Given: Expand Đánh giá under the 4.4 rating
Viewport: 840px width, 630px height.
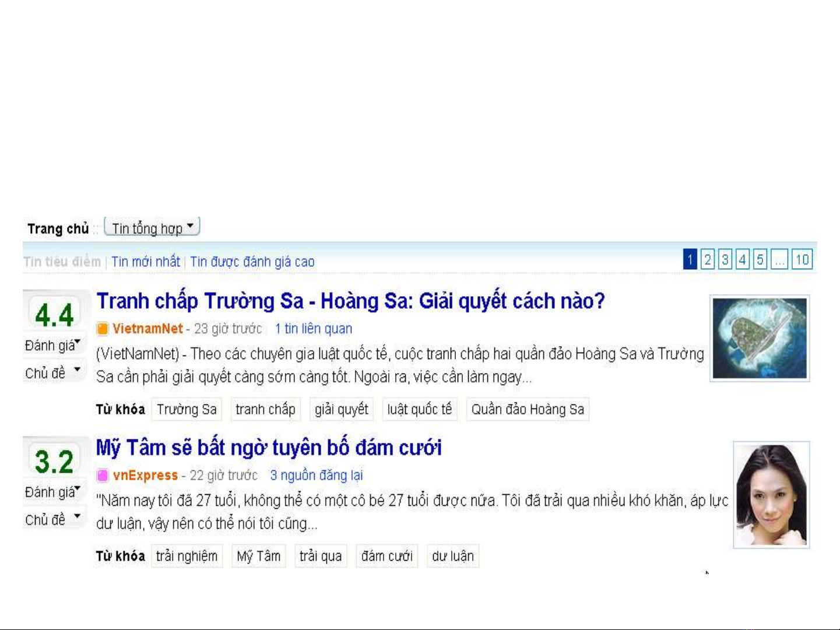Looking at the screenshot, I should (53, 345).
